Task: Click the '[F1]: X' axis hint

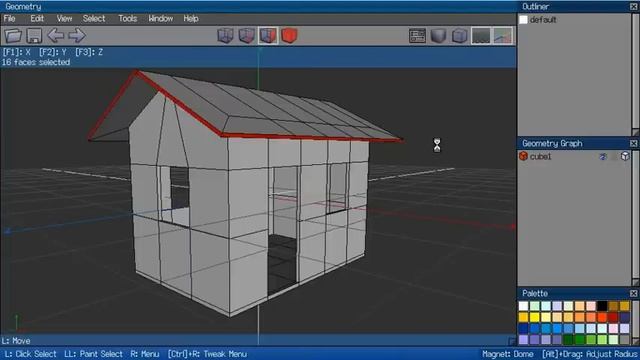Action: [x=16, y=52]
